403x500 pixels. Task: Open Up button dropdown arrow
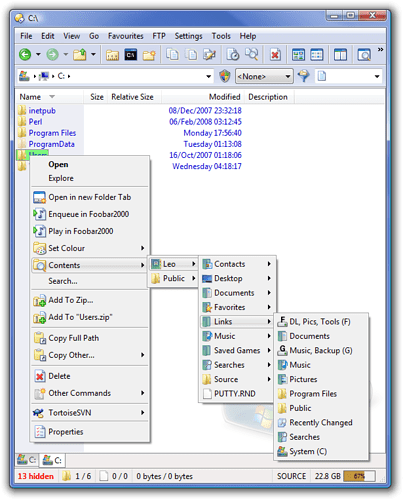click(94, 54)
